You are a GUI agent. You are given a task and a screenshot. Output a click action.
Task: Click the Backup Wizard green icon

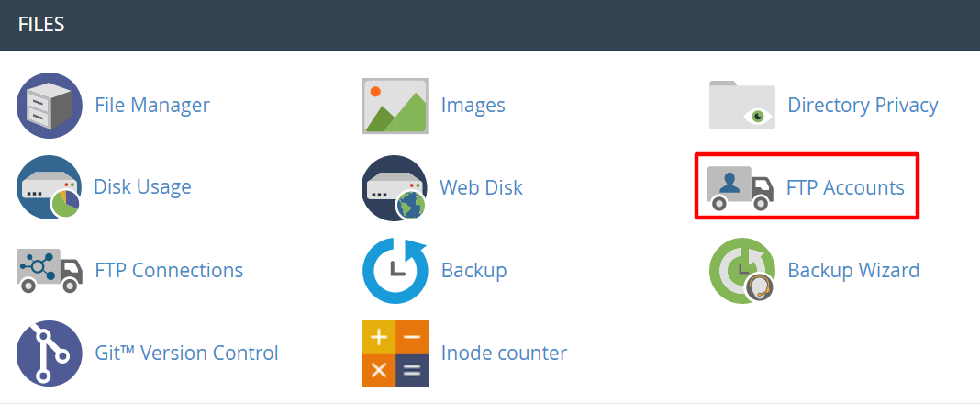tap(741, 271)
